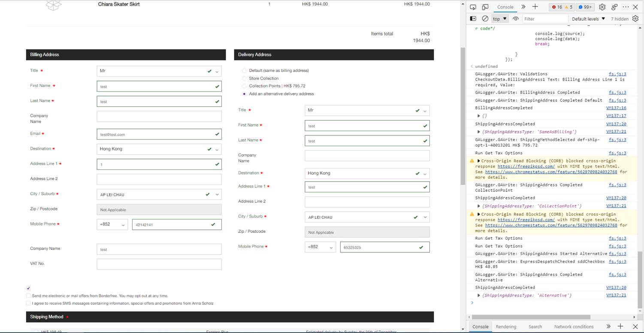Select Add an alternative delivery address
The height and width of the screenshot is (333, 644).
(244, 94)
